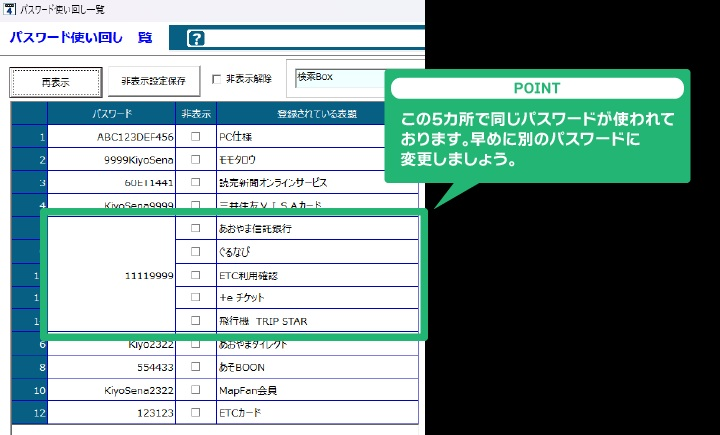Select password cell KiyoSena2322

(x=112, y=390)
